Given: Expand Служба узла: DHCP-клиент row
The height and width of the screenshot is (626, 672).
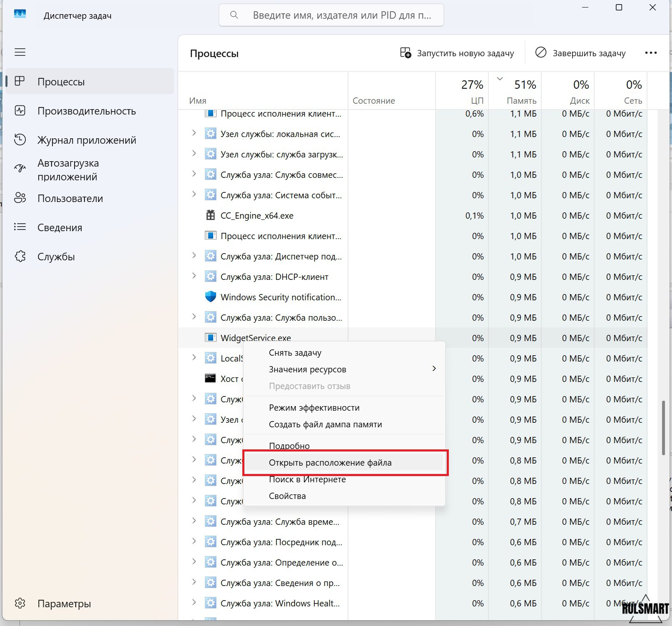Looking at the screenshot, I should (x=194, y=276).
